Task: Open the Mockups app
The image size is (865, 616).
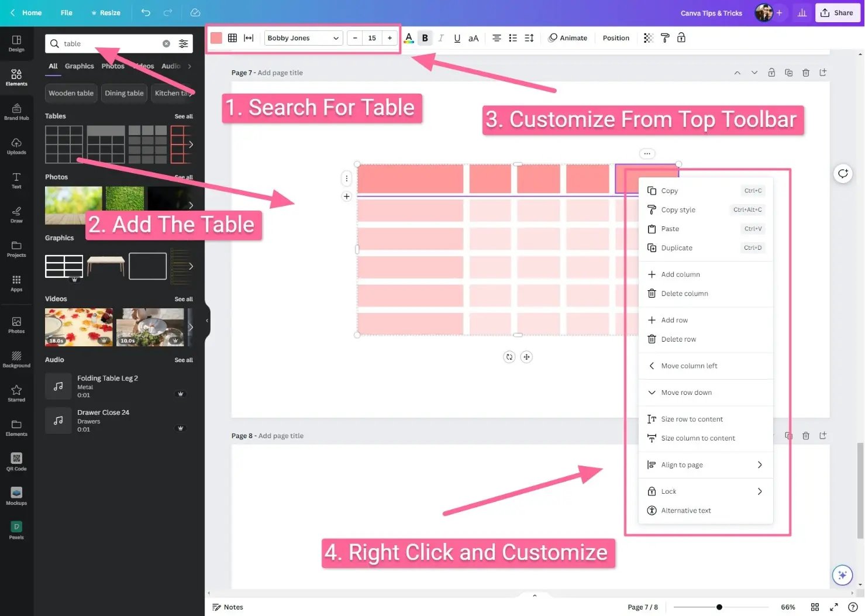Action: point(16,496)
